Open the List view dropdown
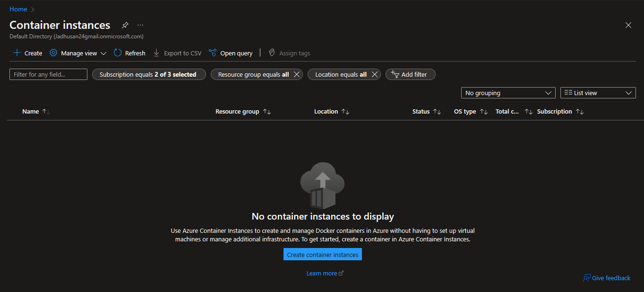The height and width of the screenshot is (292, 644). tap(598, 93)
